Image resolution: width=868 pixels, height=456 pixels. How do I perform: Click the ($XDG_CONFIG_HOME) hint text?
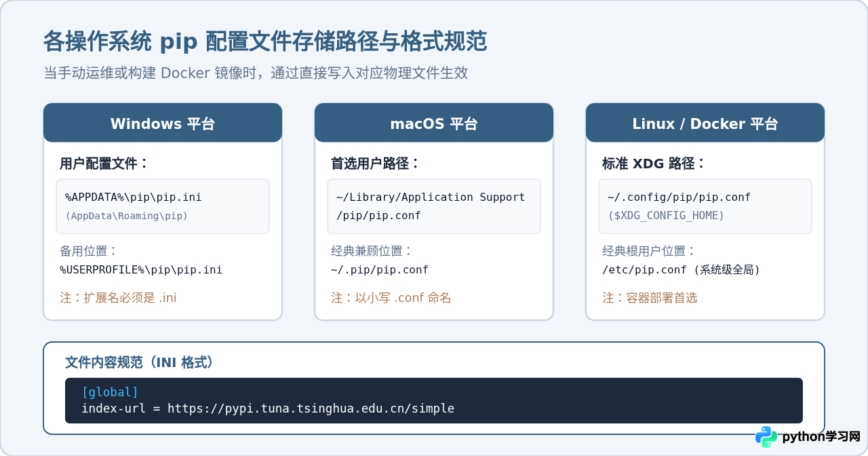[666, 216]
